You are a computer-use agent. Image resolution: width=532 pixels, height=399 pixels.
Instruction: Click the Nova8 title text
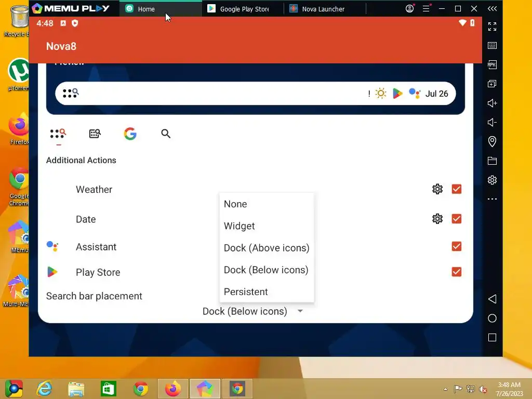click(61, 46)
